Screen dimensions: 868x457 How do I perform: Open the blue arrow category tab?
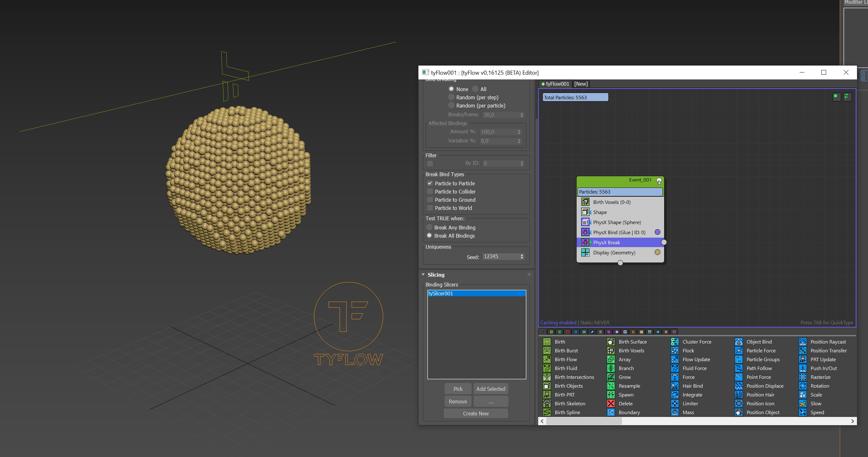(x=658, y=332)
